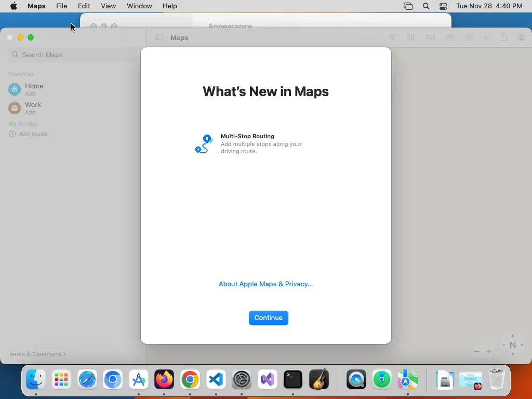Toggle the sidebar icon beside Maps title
532x399 pixels.
[x=158, y=37]
